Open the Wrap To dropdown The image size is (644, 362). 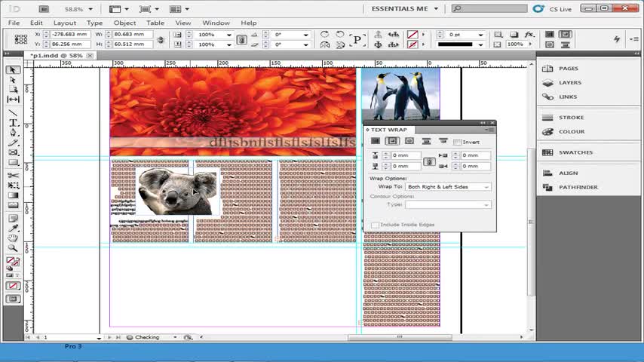point(448,186)
